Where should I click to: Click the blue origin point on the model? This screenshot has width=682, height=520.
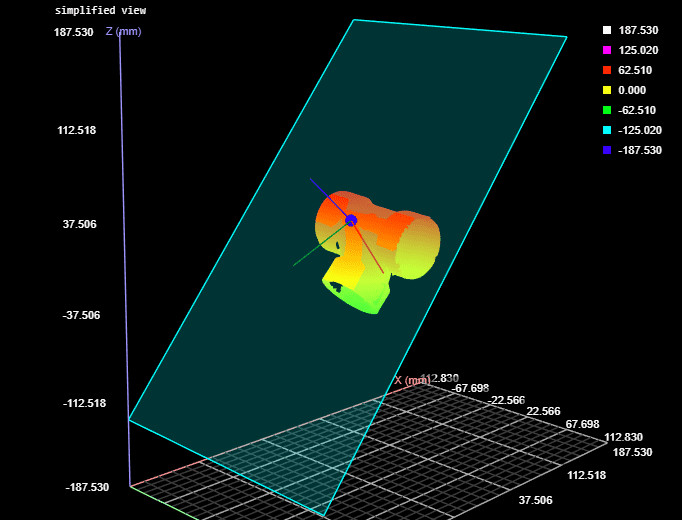coord(351,220)
